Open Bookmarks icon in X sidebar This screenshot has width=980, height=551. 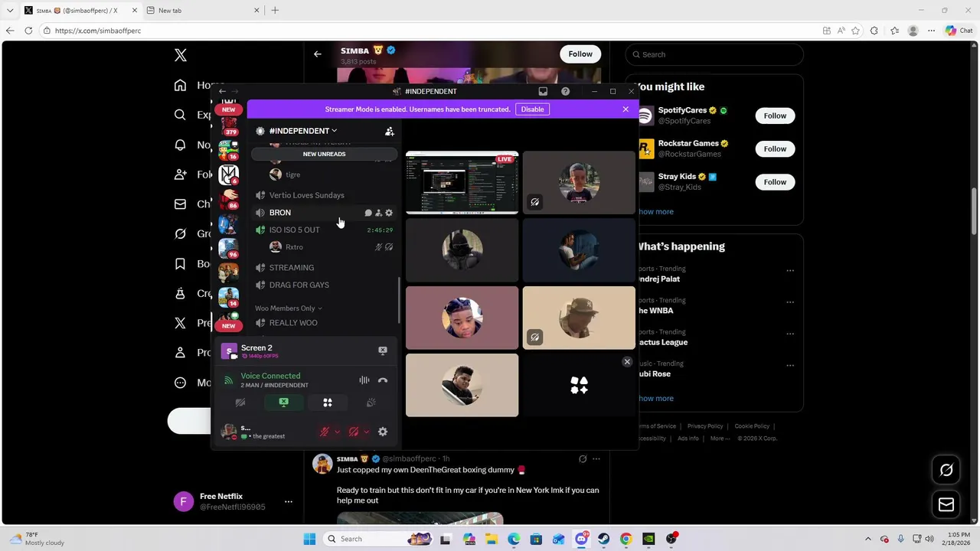[180, 263]
